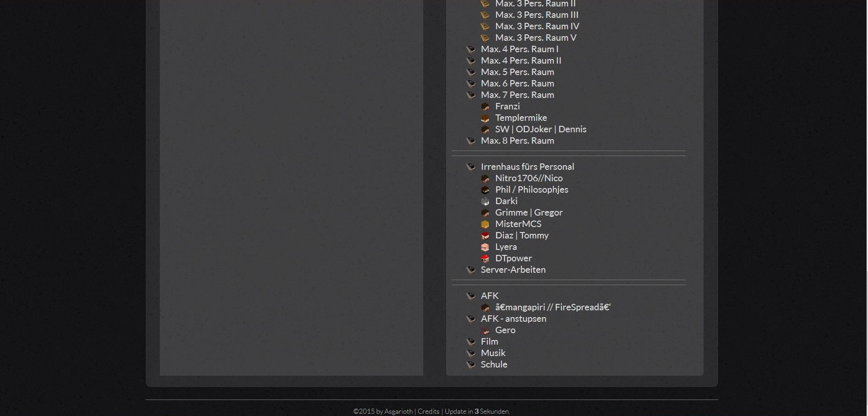Screen dimensions: 868x416
Task: Click the Asgarioth copyright footer text
Action: [383, 411]
